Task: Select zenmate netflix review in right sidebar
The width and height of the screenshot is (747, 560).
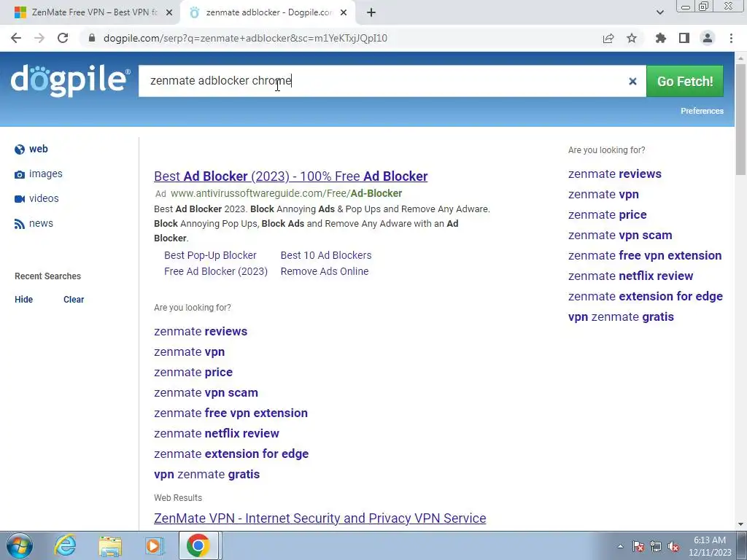Action: click(631, 276)
